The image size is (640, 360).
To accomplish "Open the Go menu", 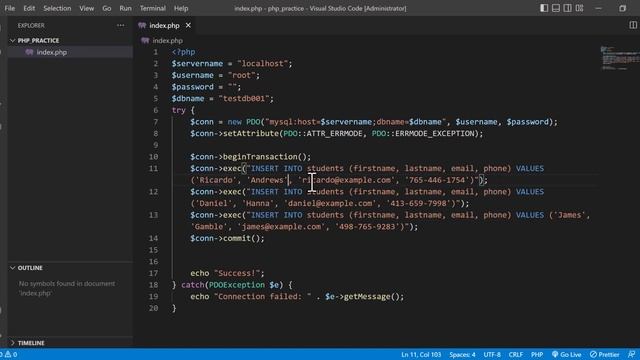I will [107, 8].
